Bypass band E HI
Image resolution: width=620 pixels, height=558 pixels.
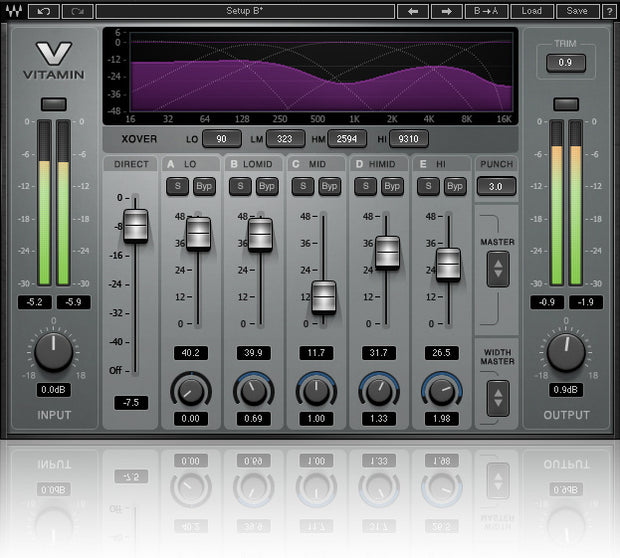click(455, 186)
